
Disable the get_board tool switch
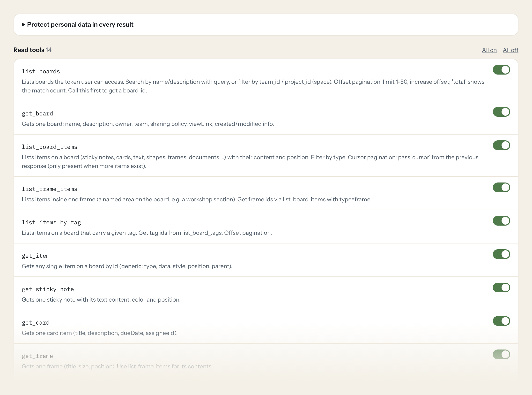pyautogui.click(x=501, y=112)
